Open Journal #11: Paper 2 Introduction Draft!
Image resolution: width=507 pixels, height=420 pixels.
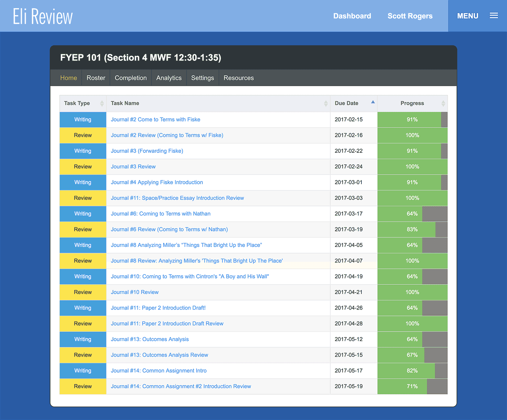pos(158,308)
